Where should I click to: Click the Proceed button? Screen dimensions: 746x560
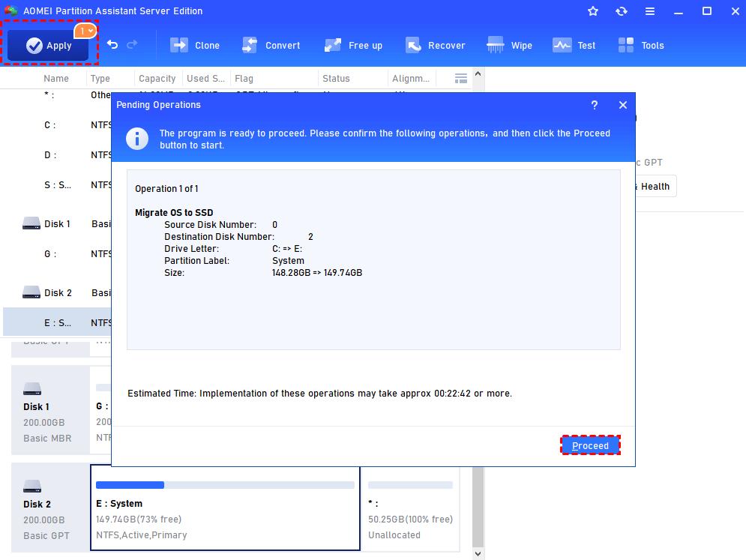click(590, 445)
